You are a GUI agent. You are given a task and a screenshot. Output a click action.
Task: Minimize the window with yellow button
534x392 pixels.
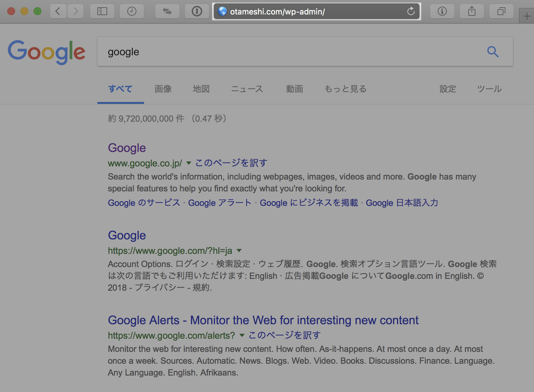point(24,11)
